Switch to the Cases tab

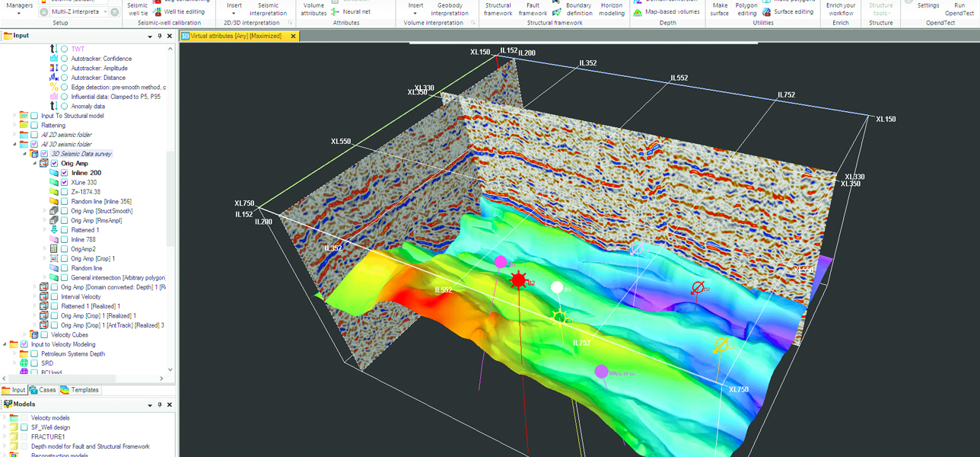pyautogui.click(x=42, y=390)
